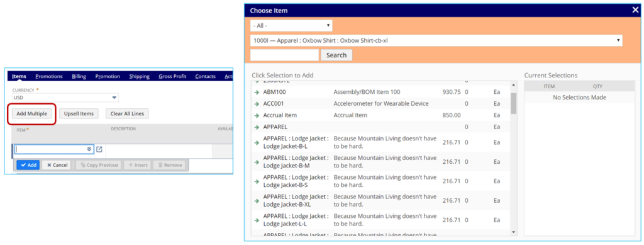Select the ACC001 item name
The image size is (644, 245).
(274, 103)
